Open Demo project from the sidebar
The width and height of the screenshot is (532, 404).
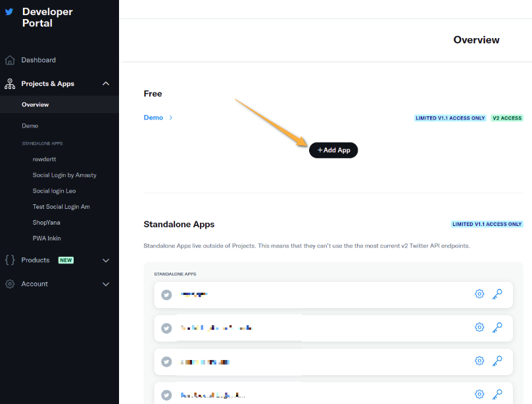(30, 125)
